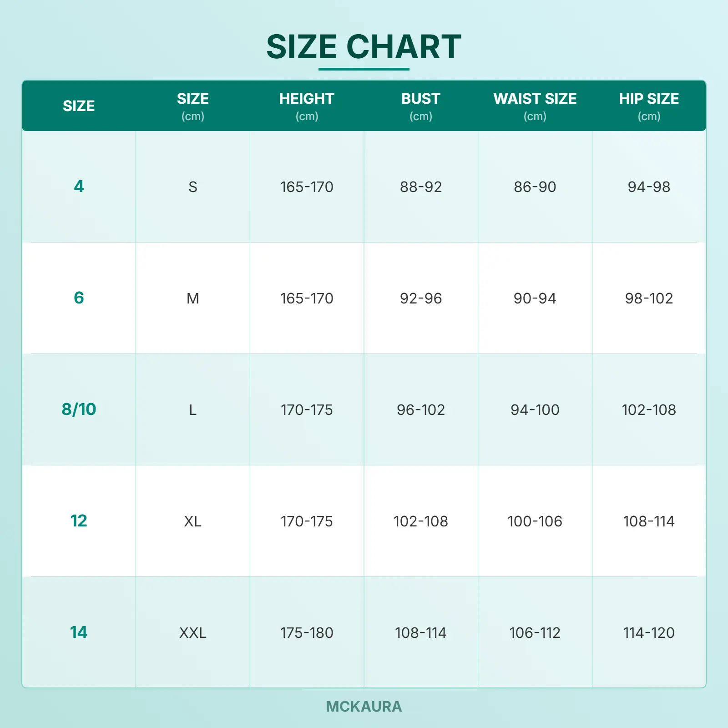The image size is (728, 728).
Task: Select the HEIGHT (cm) column header
Action: pos(307,106)
